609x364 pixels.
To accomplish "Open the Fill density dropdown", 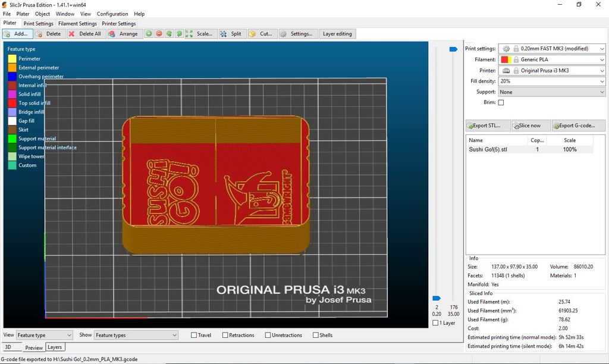I will pyautogui.click(x=552, y=81).
